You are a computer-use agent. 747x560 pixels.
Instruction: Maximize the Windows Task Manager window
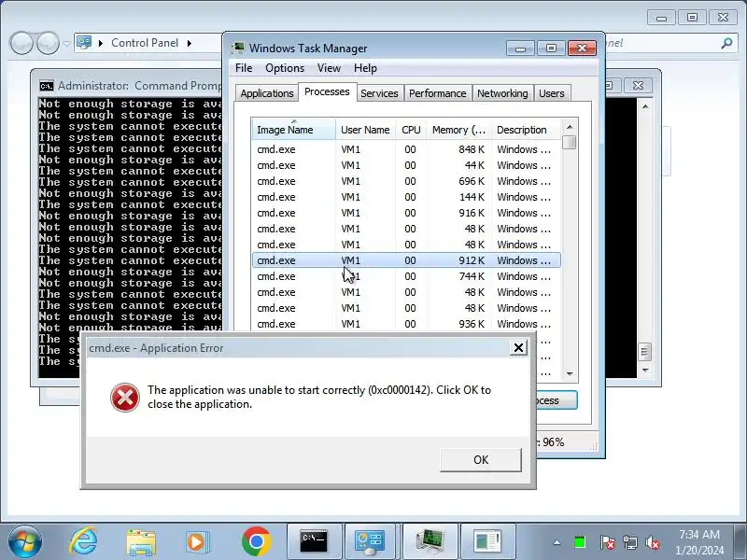coord(551,49)
